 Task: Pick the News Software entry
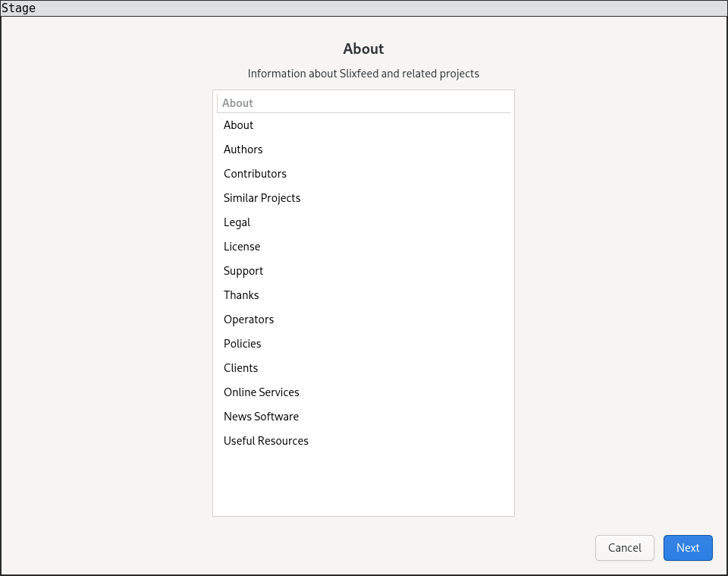click(x=261, y=417)
